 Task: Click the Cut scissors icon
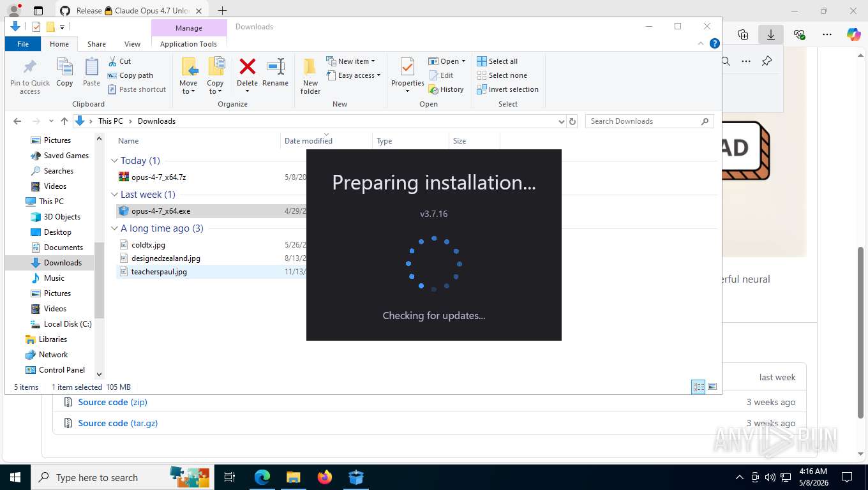[x=112, y=61]
